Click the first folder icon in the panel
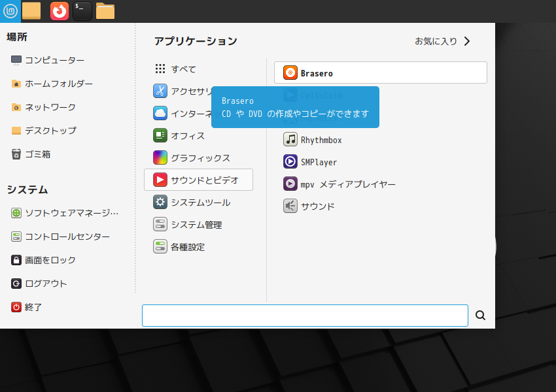 pos(31,11)
